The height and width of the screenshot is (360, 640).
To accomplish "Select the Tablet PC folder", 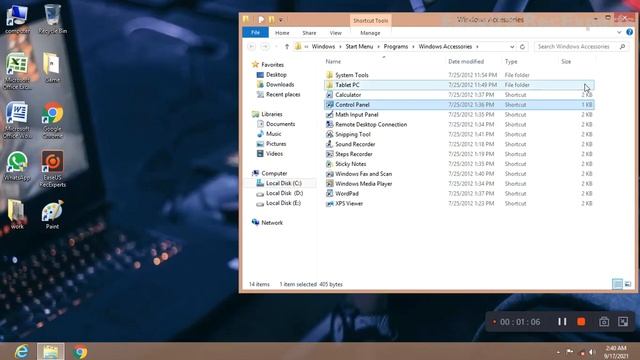I will [459, 85].
